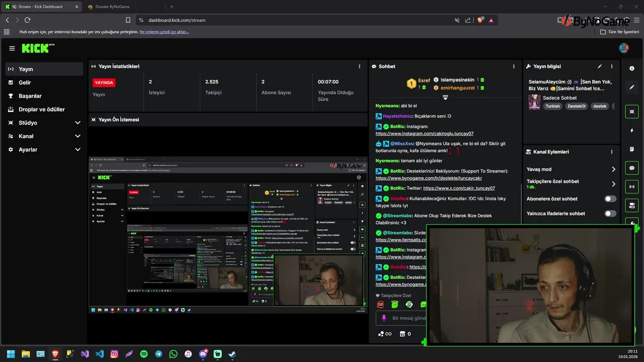This screenshot has width=644, height=362.
Task: Click lightning bolt icon in right sidebar
Action: pos(632,130)
